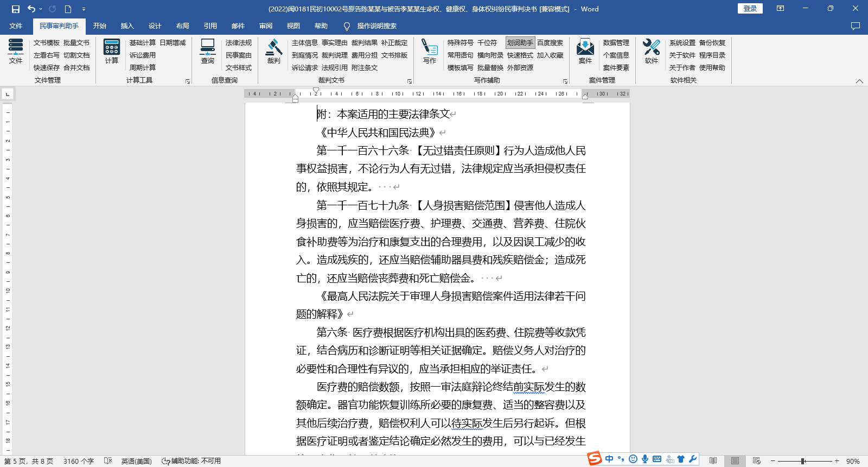Click the 批量文书 button
The width and height of the screenshot is (868, 467).
(76, 42)
